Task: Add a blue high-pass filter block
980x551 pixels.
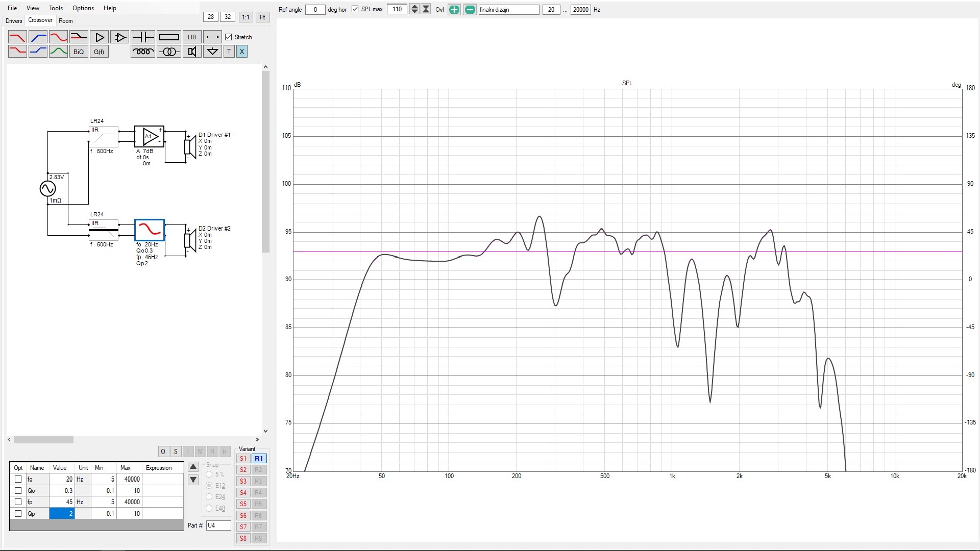Action: 38,37
